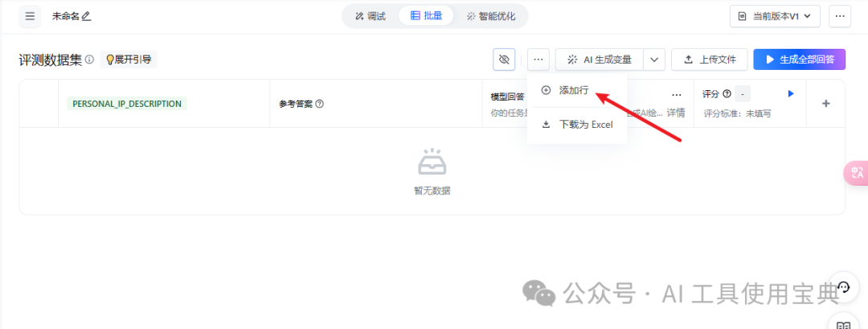Click the info icon beside 评测数据集
Viewport: 868px width, 329px height.
point(90,60)
